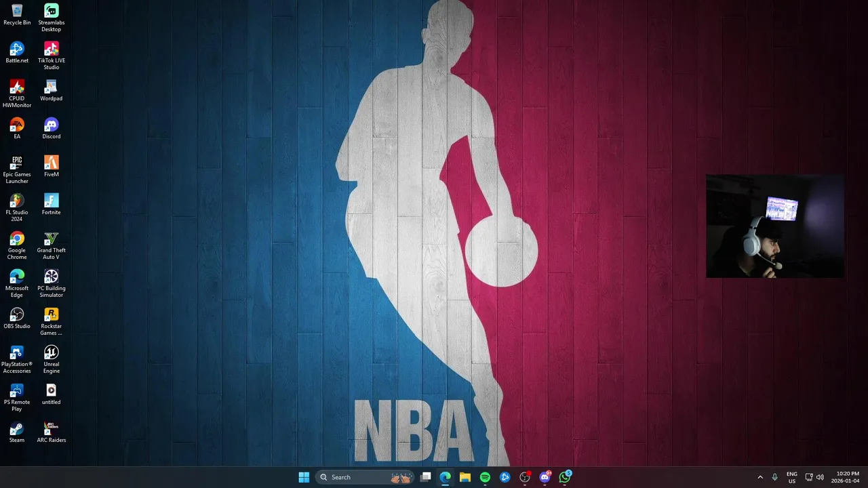Select the Battle.net desktop icon
The height and width of the screenshot is (488, 868).
[x=17, y=52]
